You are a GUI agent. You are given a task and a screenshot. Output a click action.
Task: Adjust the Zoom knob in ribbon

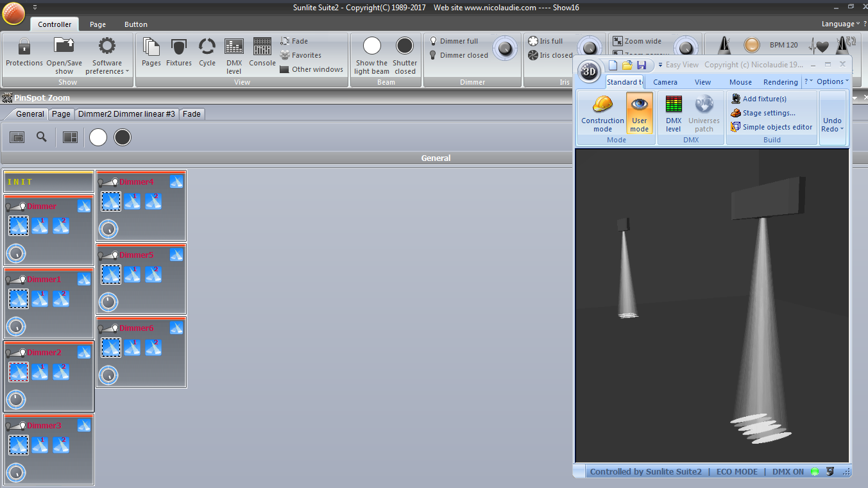coord(686,48)
